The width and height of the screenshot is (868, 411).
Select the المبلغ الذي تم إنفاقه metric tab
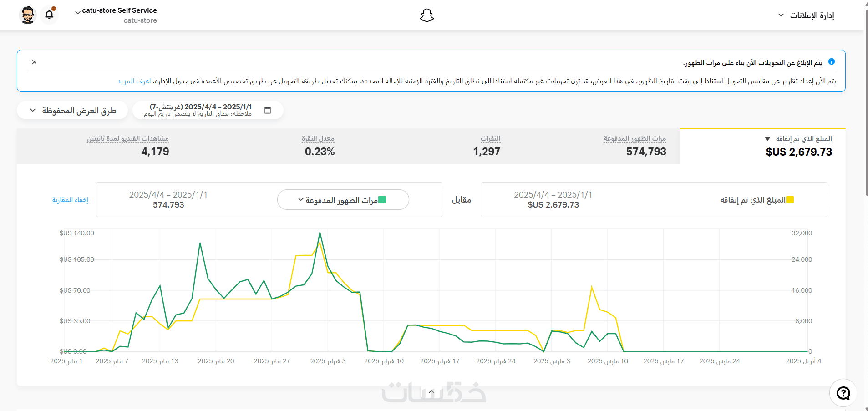(762, 146)
